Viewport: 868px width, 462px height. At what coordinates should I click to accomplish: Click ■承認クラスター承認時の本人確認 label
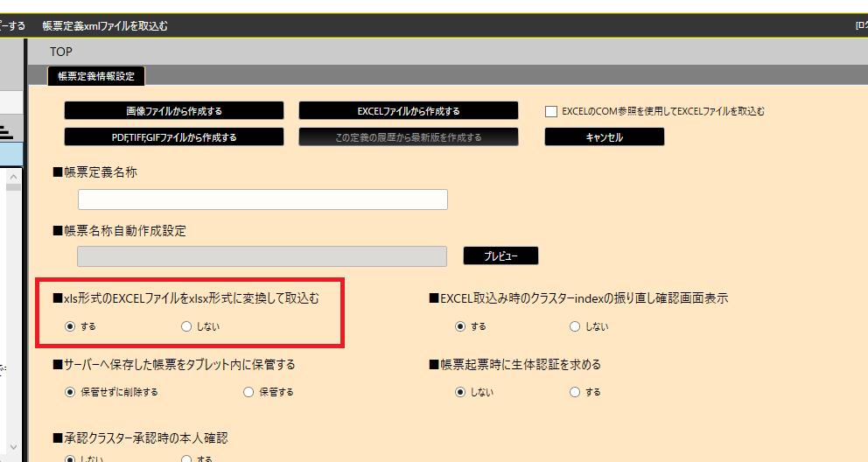[140, 438]
